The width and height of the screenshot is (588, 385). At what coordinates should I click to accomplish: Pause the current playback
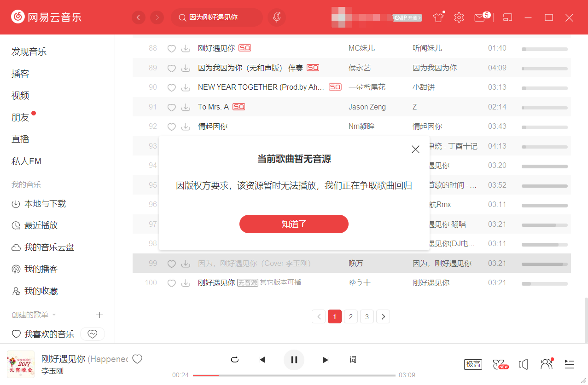point(294,360)
